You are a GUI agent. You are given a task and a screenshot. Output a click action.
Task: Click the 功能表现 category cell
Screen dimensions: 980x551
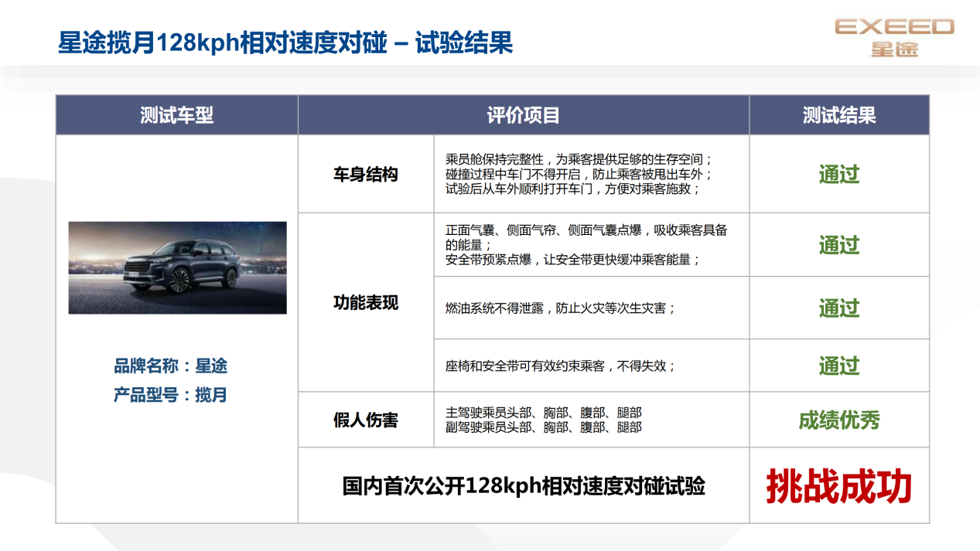click(366, 303)
